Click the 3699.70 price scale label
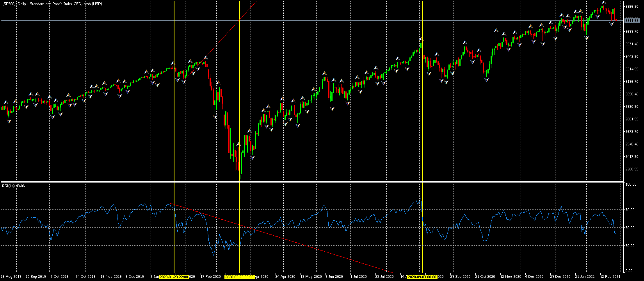This screenshot has height=281, width=644. [632, 32]
